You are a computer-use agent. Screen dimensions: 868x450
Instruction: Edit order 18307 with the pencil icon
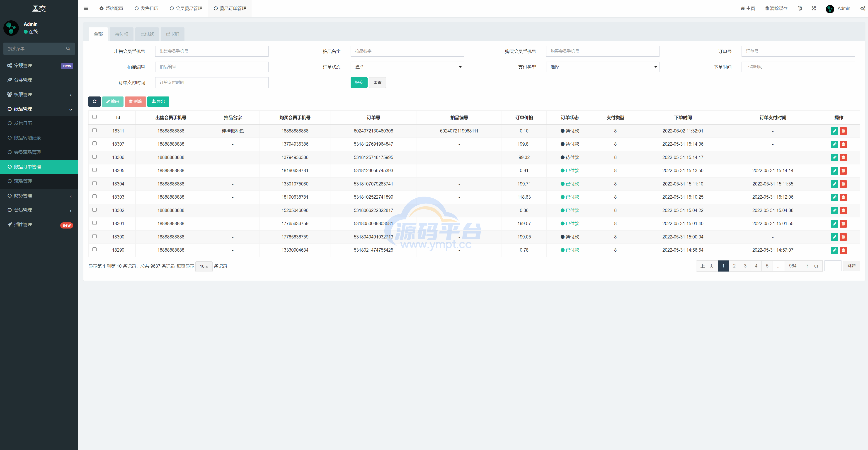click(x=834, y=144)
